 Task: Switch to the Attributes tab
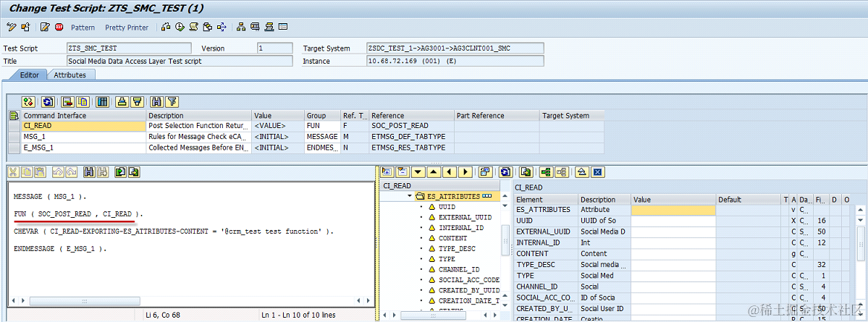(x=69, y=75)
